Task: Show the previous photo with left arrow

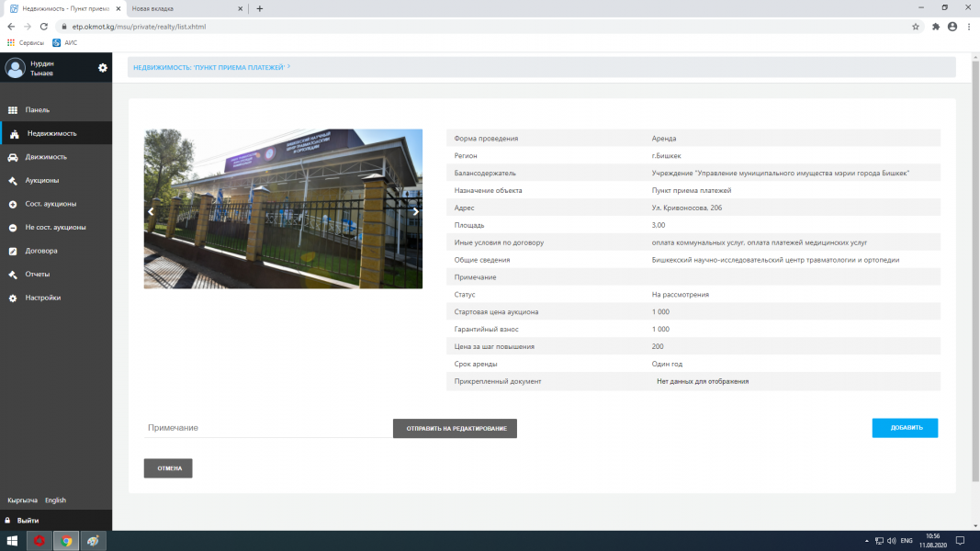Action: pyautogui.click(x=152, y=211)
